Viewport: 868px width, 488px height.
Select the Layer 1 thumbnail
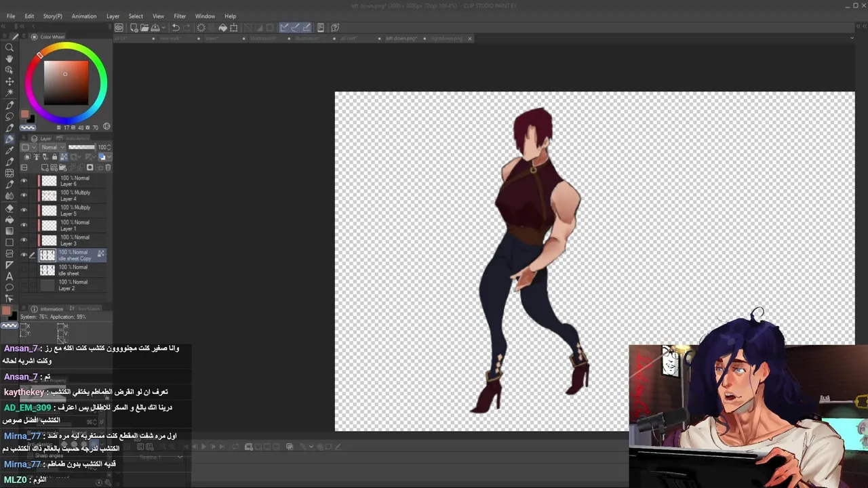click(49, 225)
